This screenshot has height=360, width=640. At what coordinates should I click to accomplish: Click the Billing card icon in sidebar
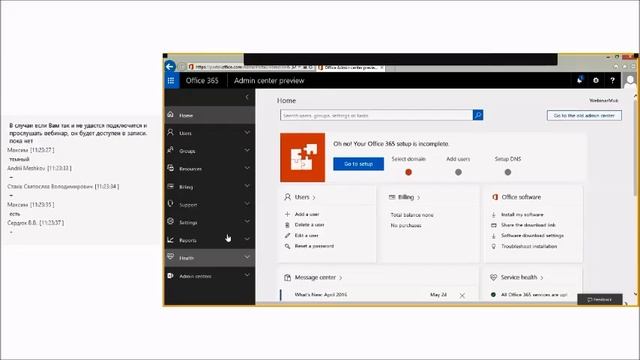coord(171,186)
